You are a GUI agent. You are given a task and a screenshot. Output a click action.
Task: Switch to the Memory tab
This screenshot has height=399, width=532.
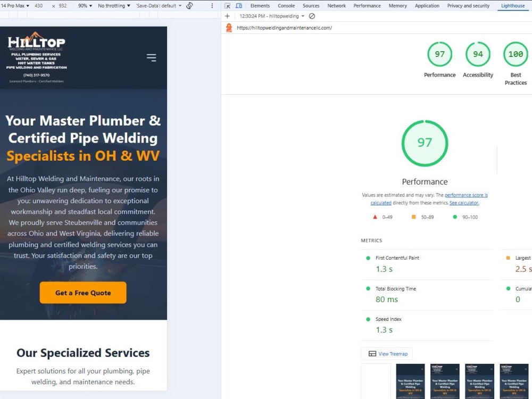pyautogui.click(x=397, y=6)
